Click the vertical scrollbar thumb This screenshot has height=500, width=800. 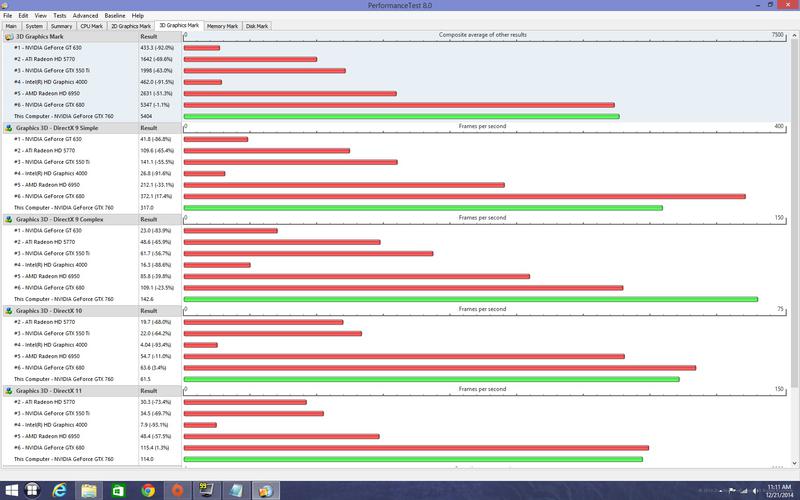coord(794,213)
